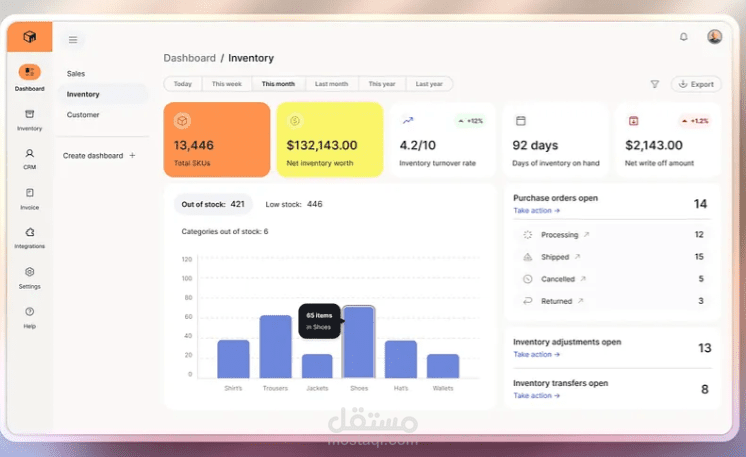The width and height of the screenshot is (746, 457).
Task: Open the Cancelled external link arrow
Action: pyautogui.click(x=583, y=278)
